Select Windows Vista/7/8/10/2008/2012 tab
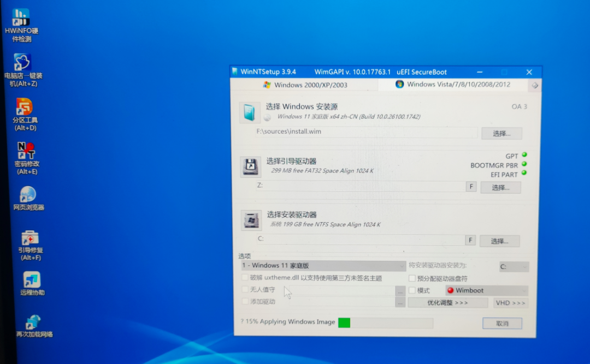The width and height of the screenshot is (590, 364). pos(452,85)
